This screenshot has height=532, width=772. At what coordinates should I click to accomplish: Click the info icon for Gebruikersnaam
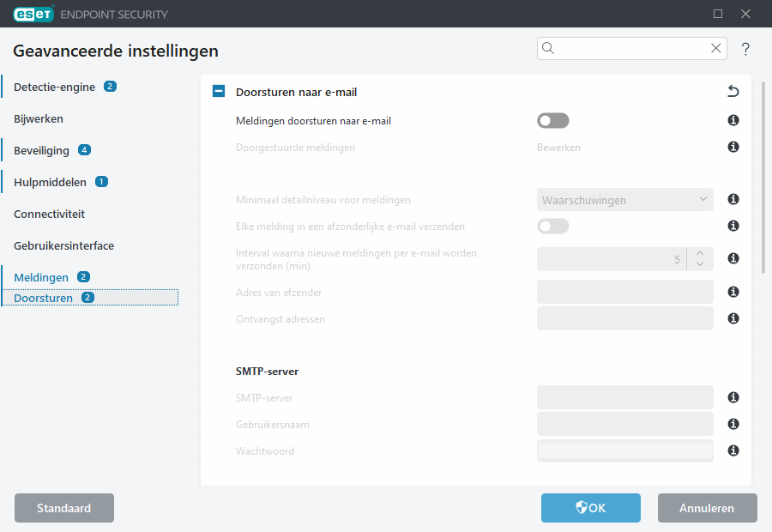pos(733,425)
